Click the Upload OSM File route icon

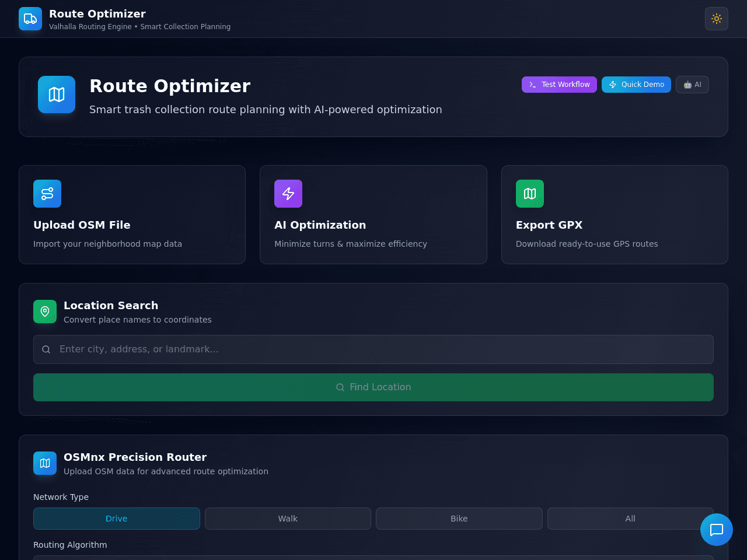(47, 194)
